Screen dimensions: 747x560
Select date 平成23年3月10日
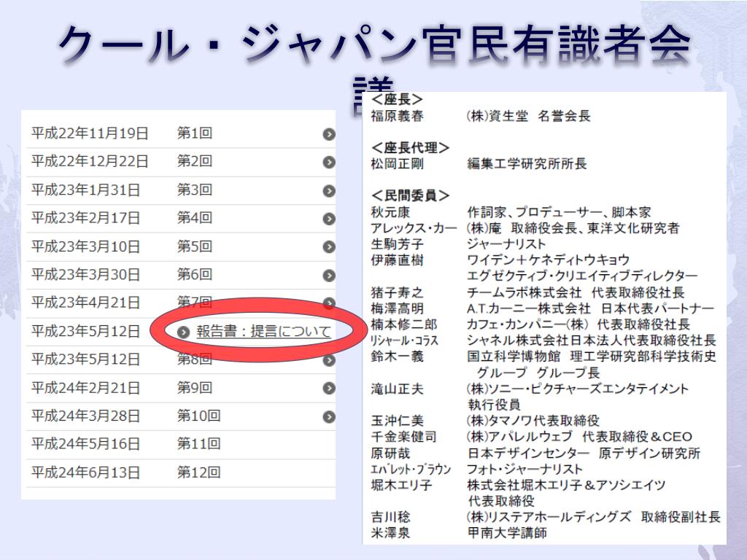85,246
